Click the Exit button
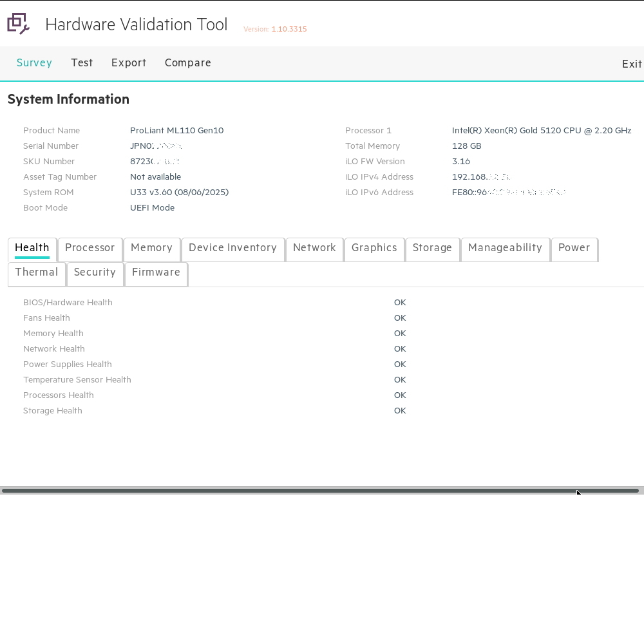Screen dimensions: 644x644 (632, 64)
